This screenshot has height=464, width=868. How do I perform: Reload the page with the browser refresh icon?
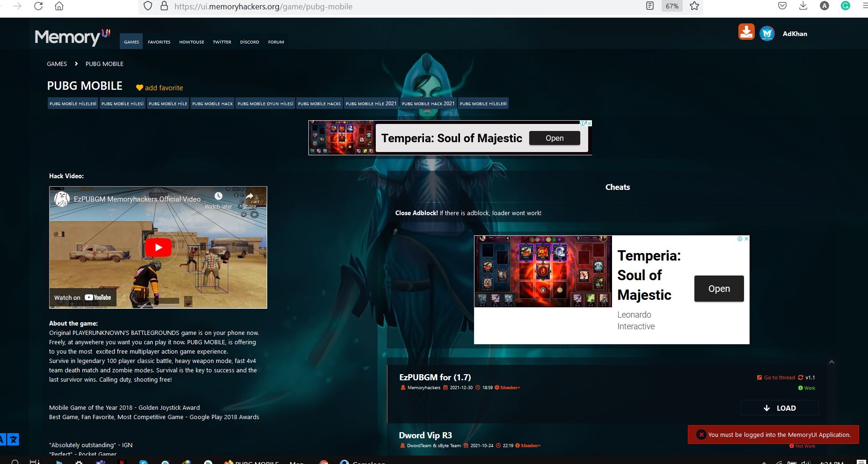pyautogui.click(x=39, y=6)
